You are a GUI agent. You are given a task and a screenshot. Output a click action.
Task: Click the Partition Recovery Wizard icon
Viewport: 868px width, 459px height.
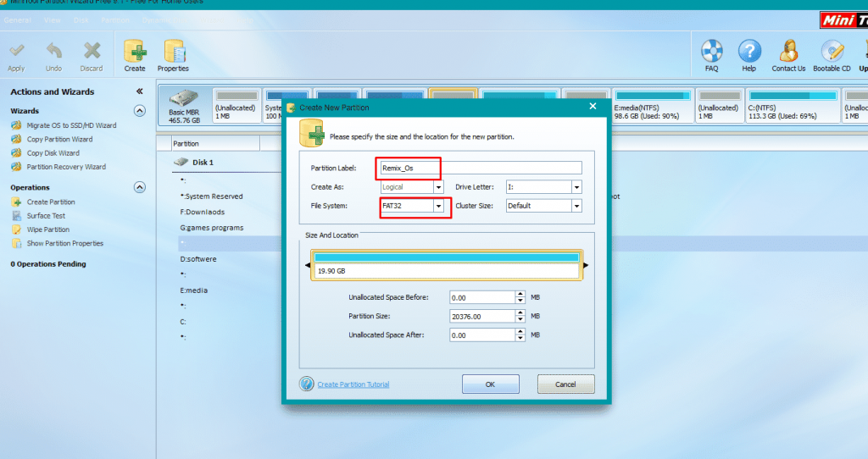click(17, 167)
